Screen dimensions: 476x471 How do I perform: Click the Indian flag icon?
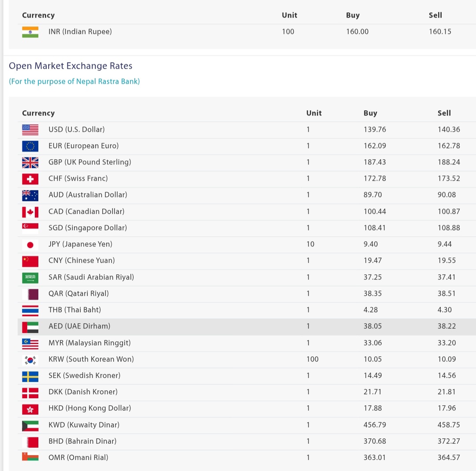(x=30, y=32)
